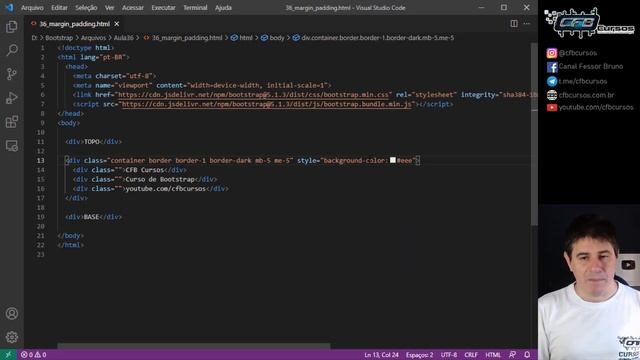Click the @cfbcursos Instagram handle text

[x=578, y=53]
